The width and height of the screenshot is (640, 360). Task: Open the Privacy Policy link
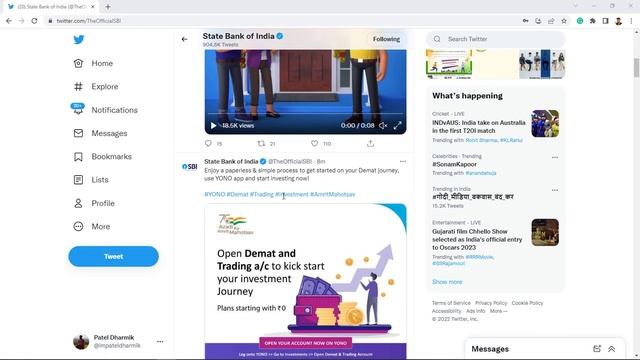pyautogui.click(x=491, y=303)
